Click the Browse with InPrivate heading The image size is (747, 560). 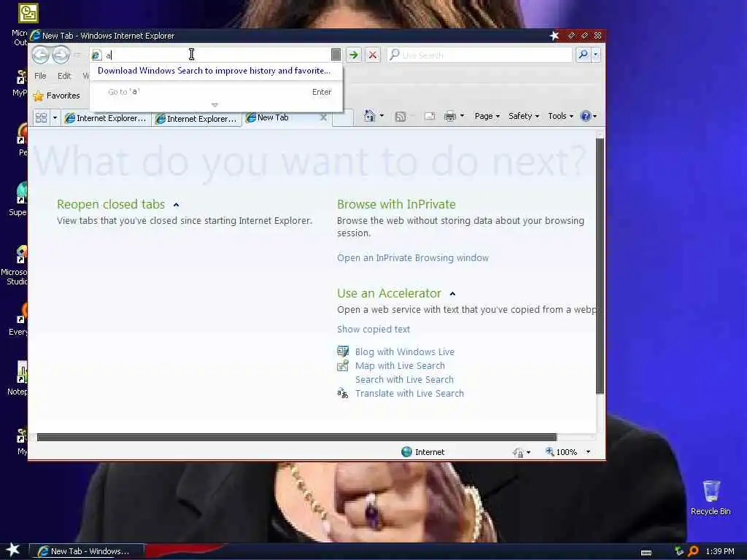396,204
